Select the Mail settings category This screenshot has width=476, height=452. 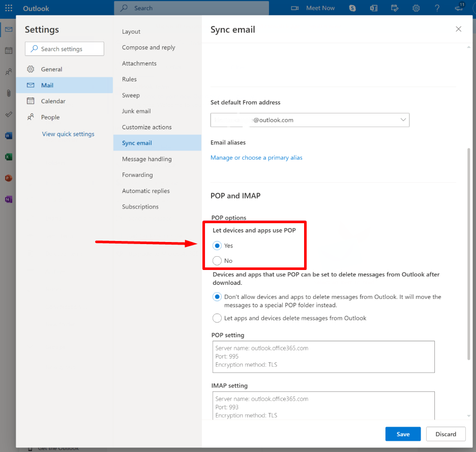click(65, 85)
